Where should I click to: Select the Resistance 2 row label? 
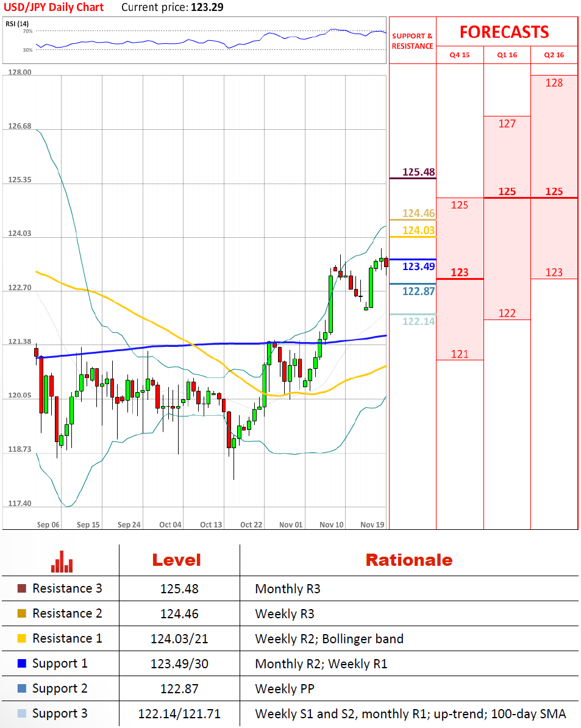(67, 614)
